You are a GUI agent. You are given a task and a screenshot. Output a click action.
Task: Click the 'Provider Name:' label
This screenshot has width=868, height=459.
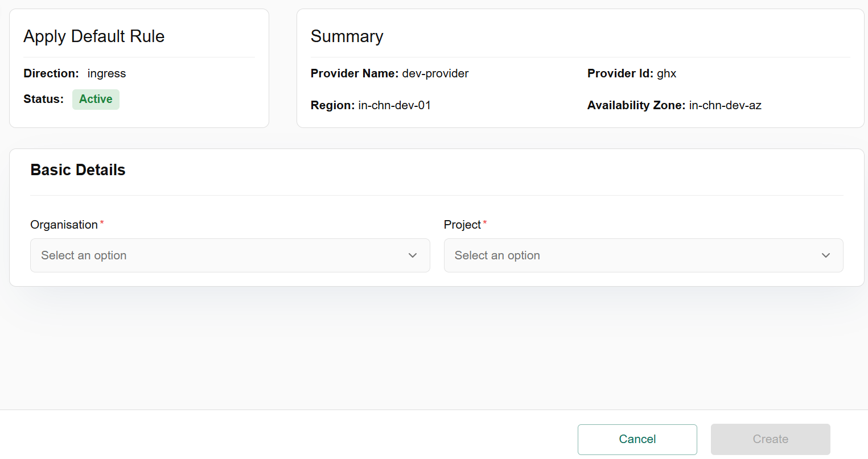[x=354, y=73]
